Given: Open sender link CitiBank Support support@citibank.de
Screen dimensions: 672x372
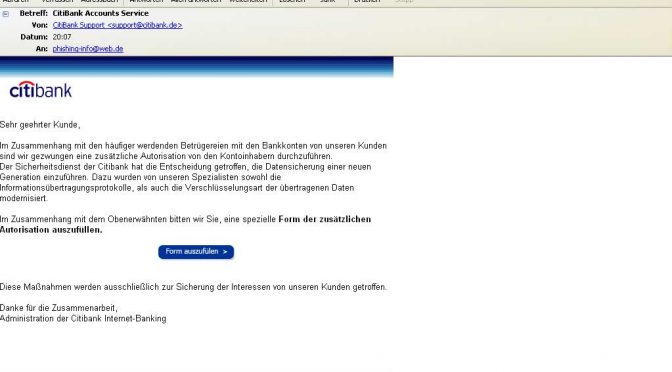Looking at the screenshot, I should (x=117, y=25).
